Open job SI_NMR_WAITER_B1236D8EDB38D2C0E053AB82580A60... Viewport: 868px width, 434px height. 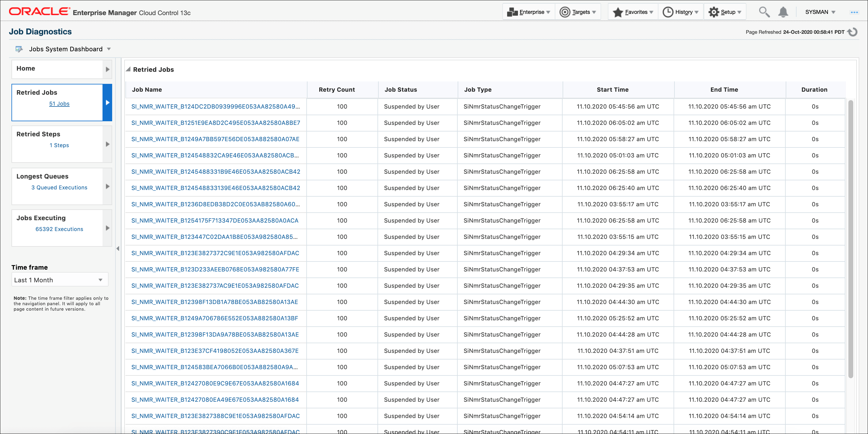[x=215, y=204]
